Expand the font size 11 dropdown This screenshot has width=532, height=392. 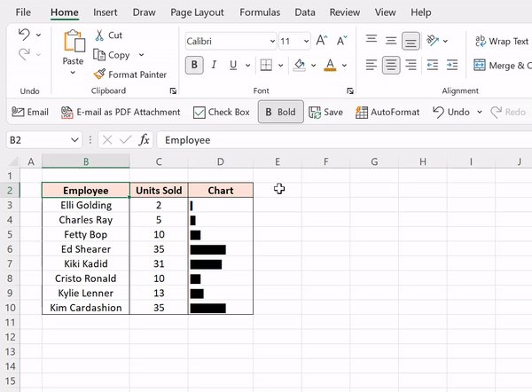306,41
